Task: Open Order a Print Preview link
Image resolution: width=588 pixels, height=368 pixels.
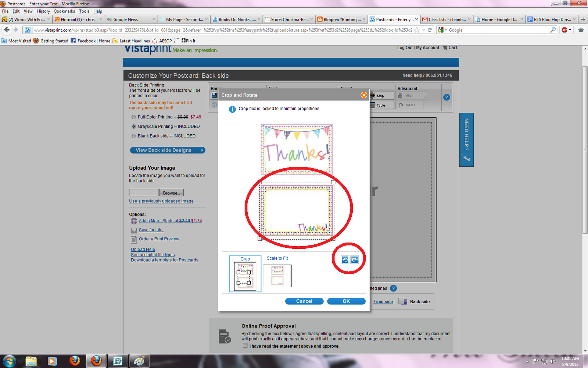Action: tap(159, 239)
